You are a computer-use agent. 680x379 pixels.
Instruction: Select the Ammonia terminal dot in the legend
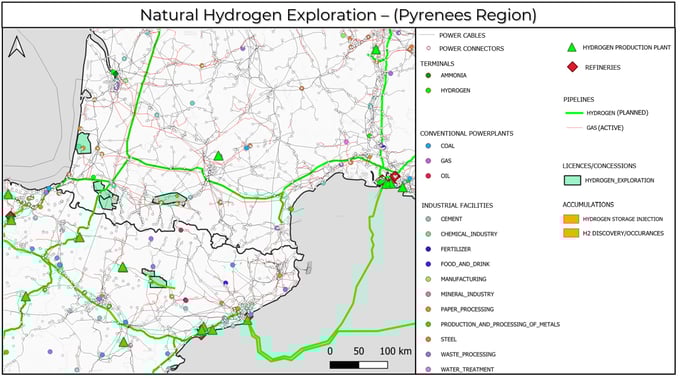tap(428, 75)
